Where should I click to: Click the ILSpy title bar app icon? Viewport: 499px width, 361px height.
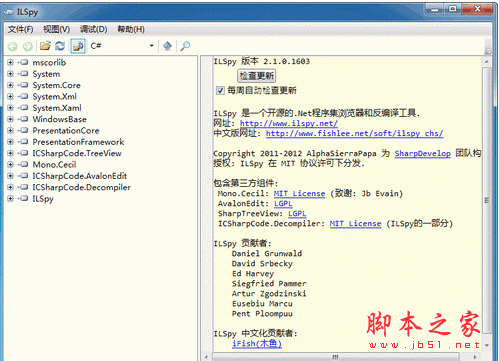point(9,13)
